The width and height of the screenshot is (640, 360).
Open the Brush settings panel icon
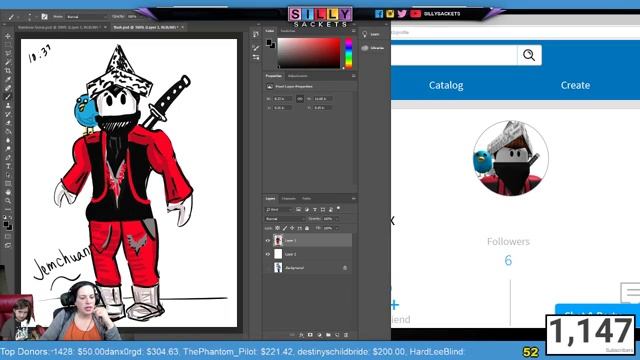tap(256, 48)
